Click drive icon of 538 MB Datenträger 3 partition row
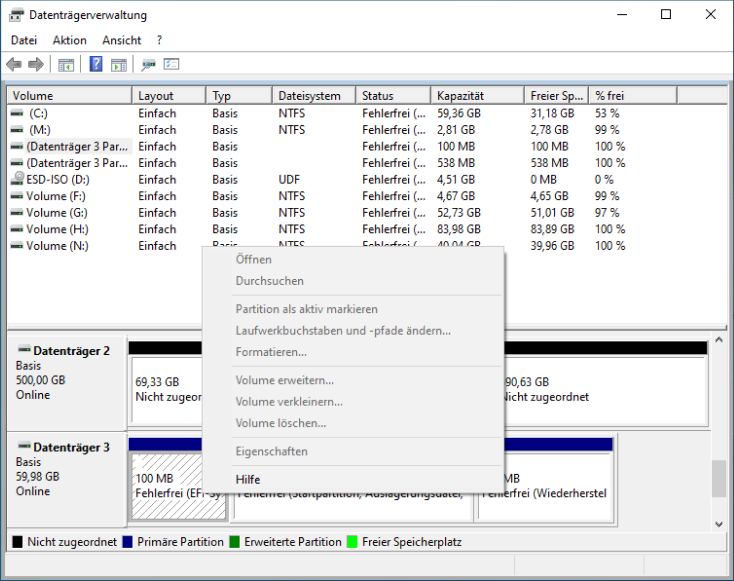 (17, 163)
